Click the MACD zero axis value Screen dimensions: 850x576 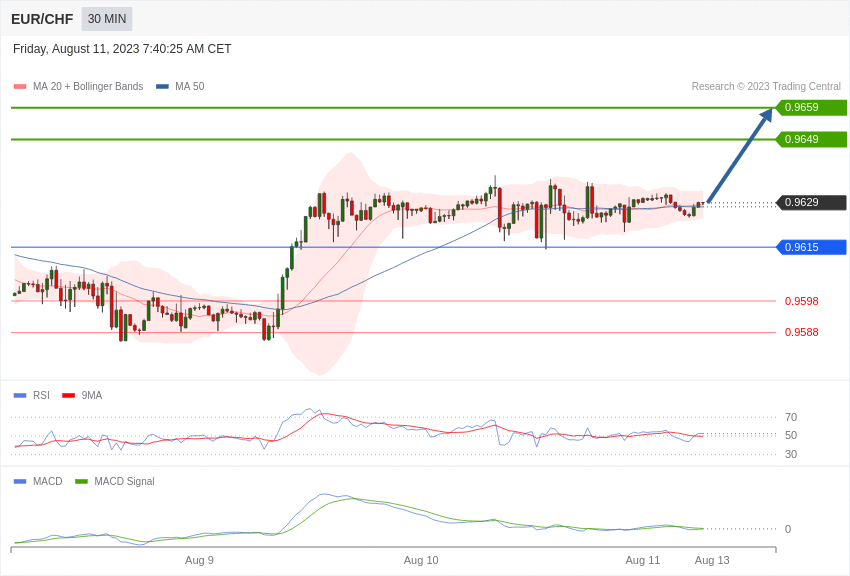pos(788,529)
